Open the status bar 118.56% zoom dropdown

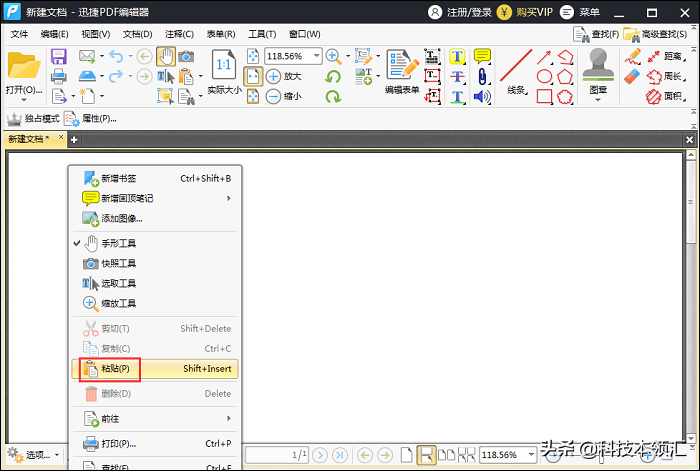click(x=531, y=455)
